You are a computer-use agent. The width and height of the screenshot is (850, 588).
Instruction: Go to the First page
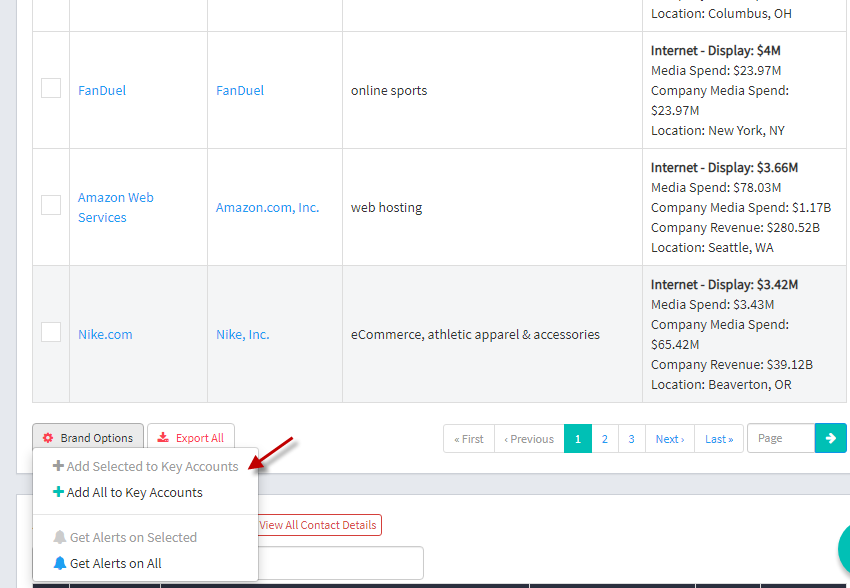(x=469, y=439)
